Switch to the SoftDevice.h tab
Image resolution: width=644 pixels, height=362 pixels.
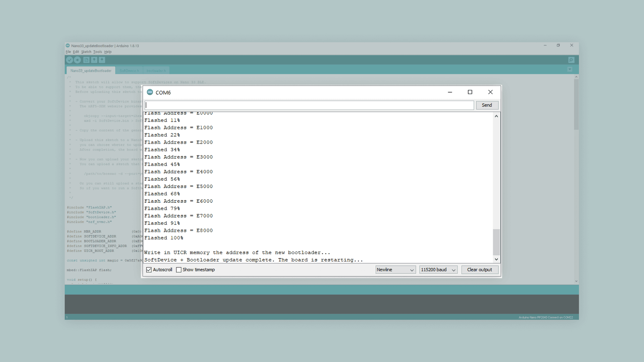(x=129, y=71)
